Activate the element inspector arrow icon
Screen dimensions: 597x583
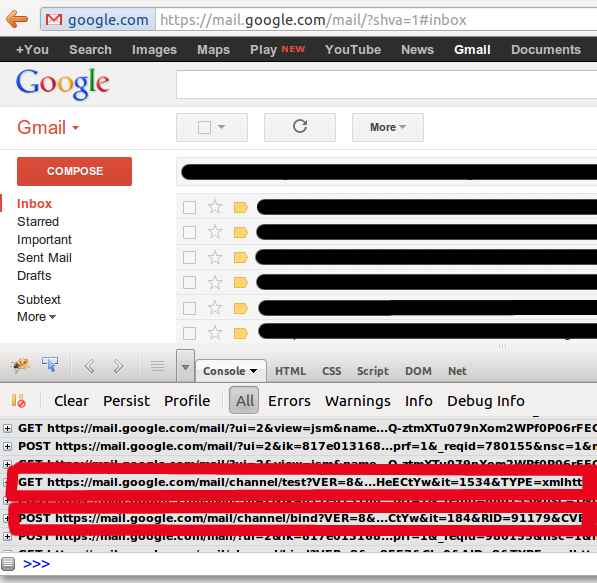[50, 365]
